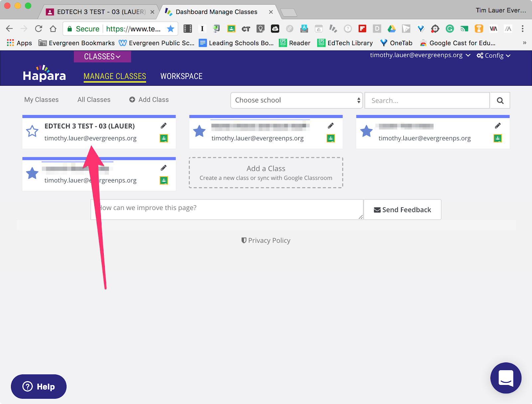Click the OneTab extension icon in toolbar
Screen dimensions: 532x404
[421, 29]
